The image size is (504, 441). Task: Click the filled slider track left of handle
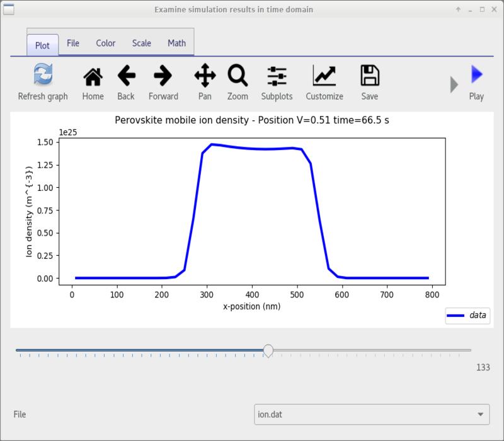point(139,350)
